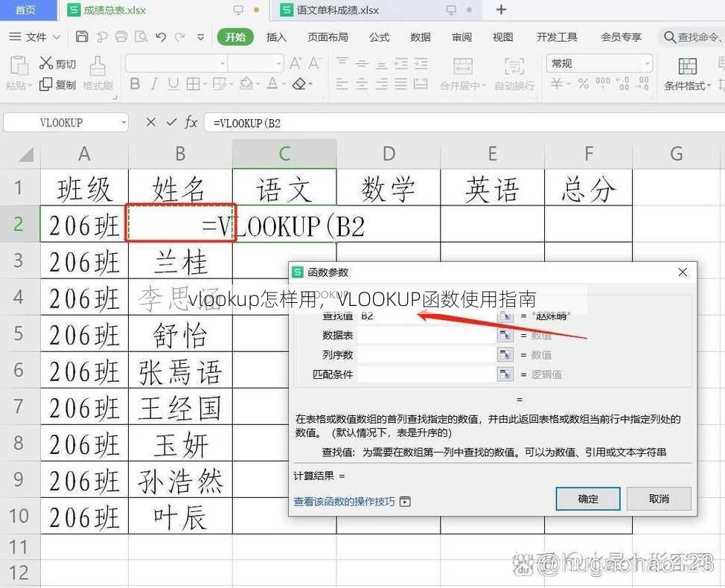Click the 确定 button in function dialog
The image size is (725, 588).
tap(588, 499)
